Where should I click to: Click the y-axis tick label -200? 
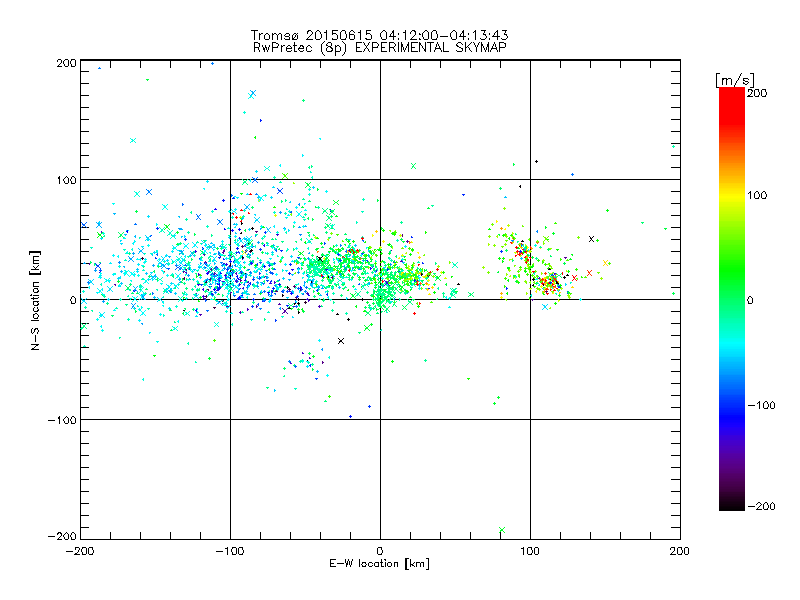62,536
